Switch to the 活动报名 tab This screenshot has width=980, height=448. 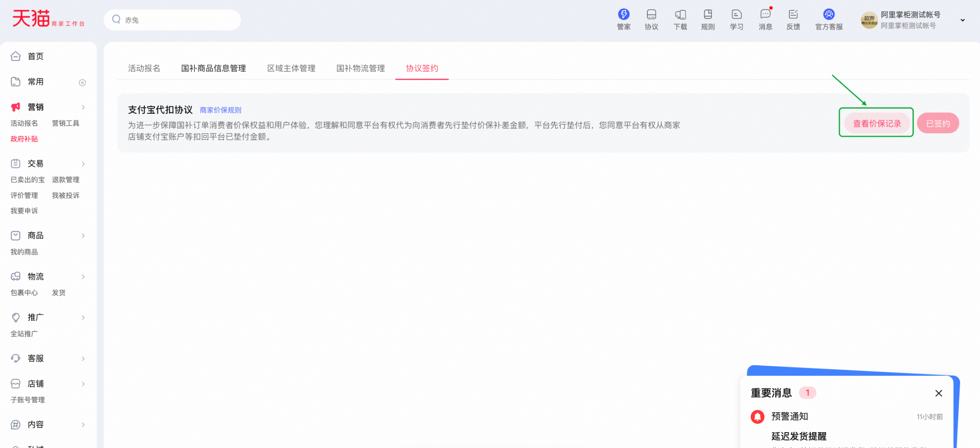tap(144, 69)
